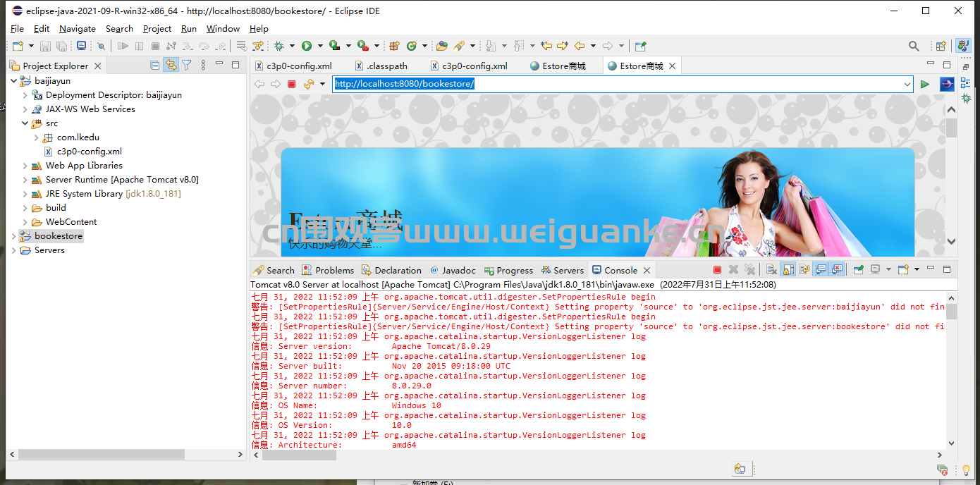Click the Console horizontal scrollbar thumb
The width and height of the screenshot is (980, 485).
299,455
